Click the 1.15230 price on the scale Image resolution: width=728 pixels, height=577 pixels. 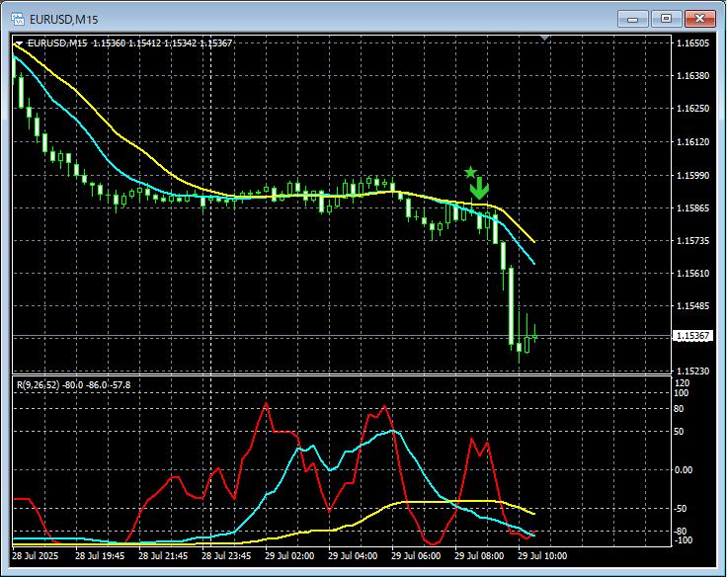coord(692,371)
